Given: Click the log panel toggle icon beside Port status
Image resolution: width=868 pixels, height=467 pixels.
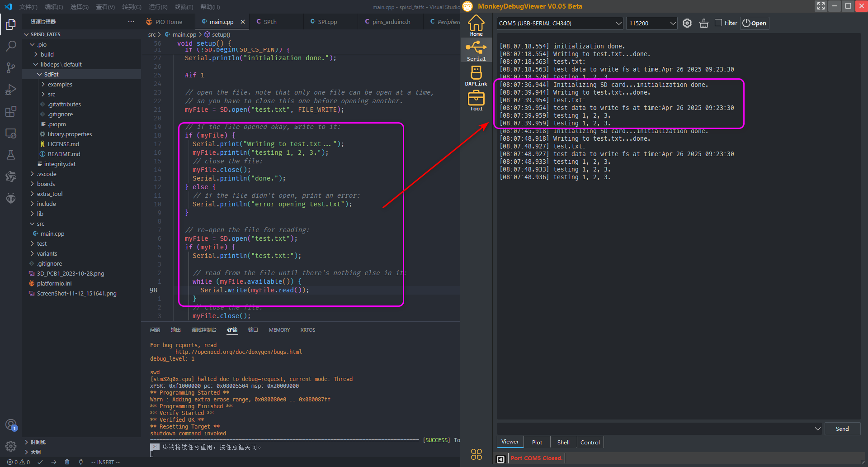Looking at the screenshot, I should (501, 459).
